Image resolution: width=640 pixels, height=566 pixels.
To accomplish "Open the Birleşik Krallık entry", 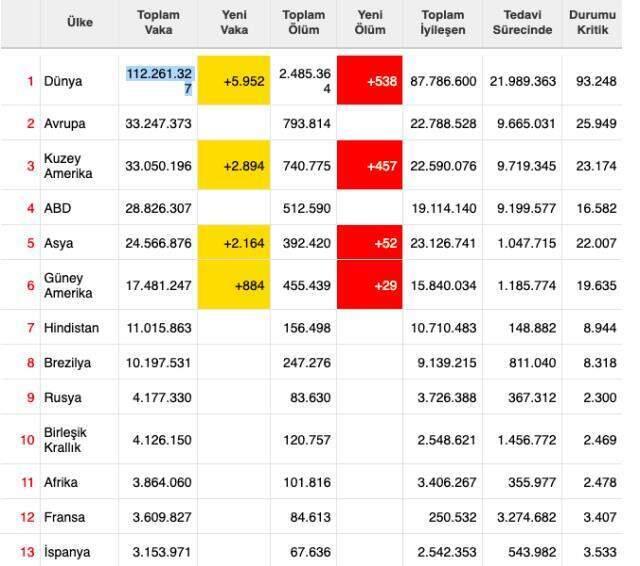I will pyautogui.click(x=65, y=440).
